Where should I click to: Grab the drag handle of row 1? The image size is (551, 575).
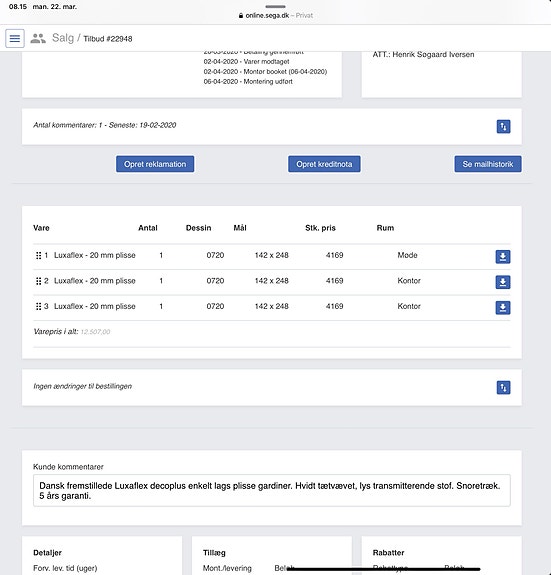click(x=38, y=256)
